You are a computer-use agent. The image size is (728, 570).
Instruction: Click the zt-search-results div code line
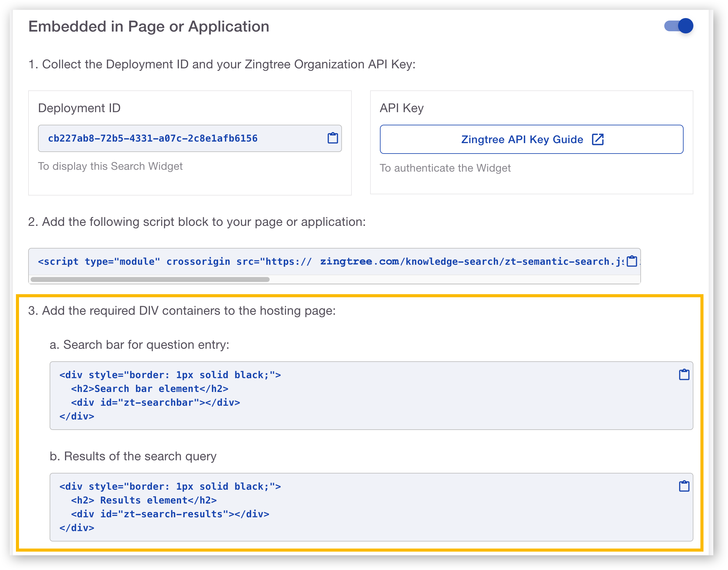pyautogui.click(x=170, y=514)
